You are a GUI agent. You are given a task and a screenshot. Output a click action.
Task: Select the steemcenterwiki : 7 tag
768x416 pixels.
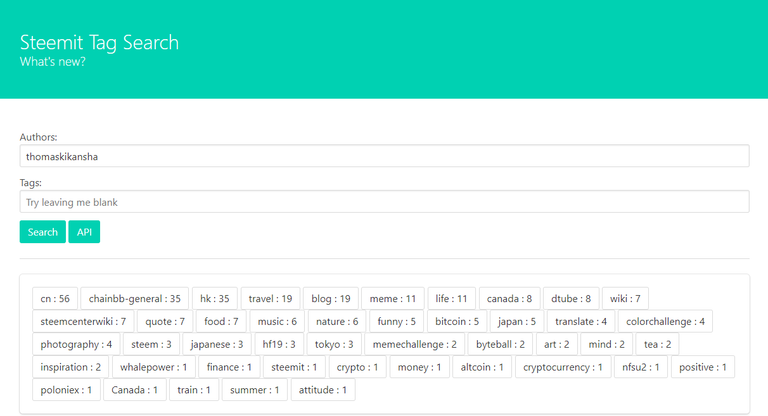[83, 321]
